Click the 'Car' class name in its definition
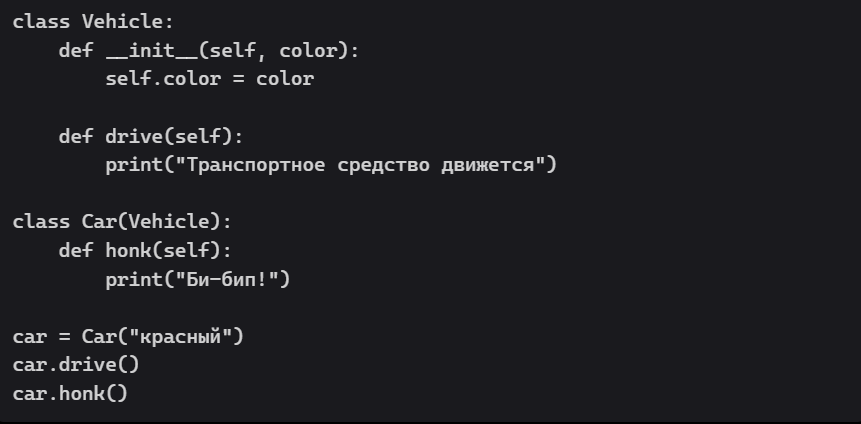 tap(94, 222)
